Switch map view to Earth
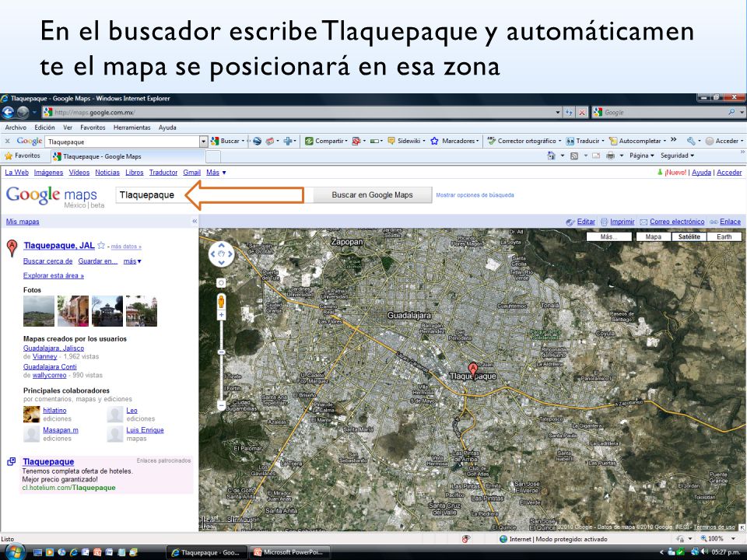Image resolution: width=747 pixels, height=560 pixels. click(x=724, y=236)
